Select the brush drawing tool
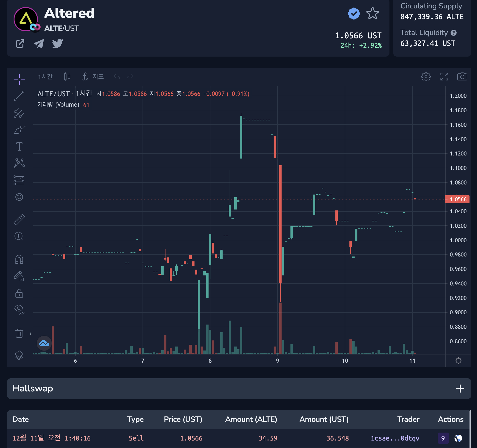Viewport: 477px width, 448px height. [19, 130]
